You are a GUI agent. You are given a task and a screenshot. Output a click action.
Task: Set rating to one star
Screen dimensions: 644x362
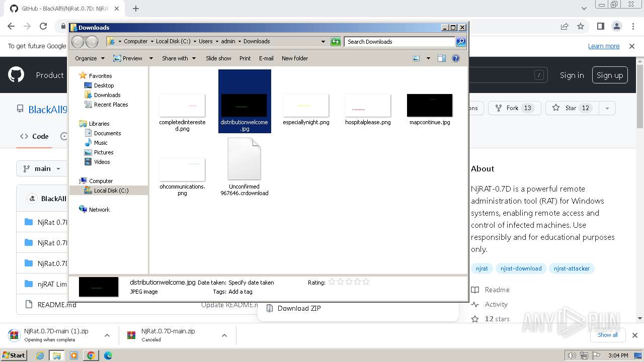pos(332,282)
